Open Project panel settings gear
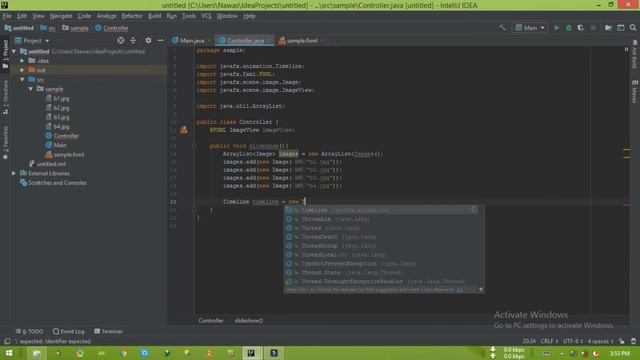The image size is (640, 360). tap(148, 40)
